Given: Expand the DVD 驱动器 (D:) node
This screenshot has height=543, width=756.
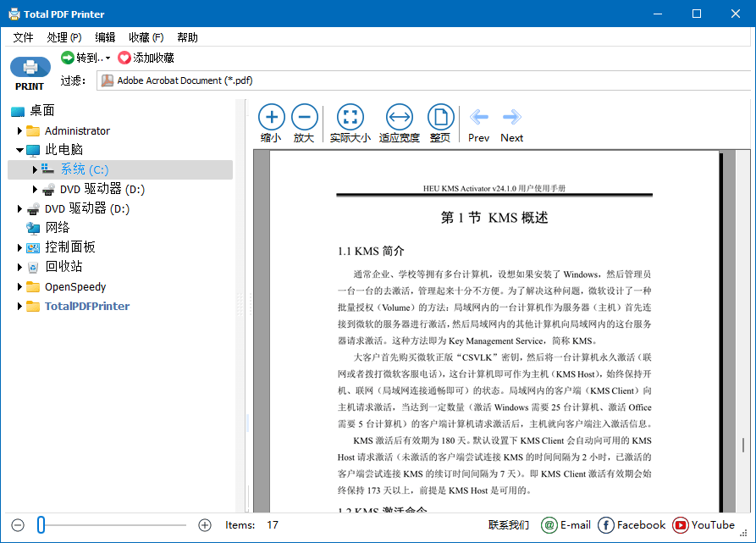Looking at the screenshot, I should [x=33, y=188].
